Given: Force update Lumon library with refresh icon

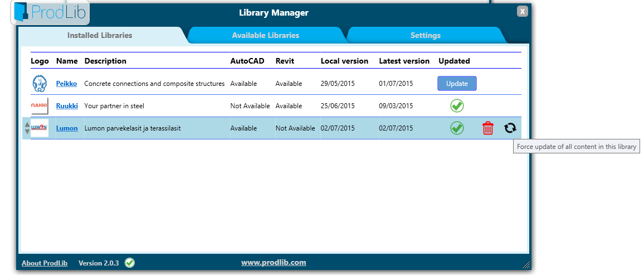Looking at the screenshot, I should pos(510,128).
